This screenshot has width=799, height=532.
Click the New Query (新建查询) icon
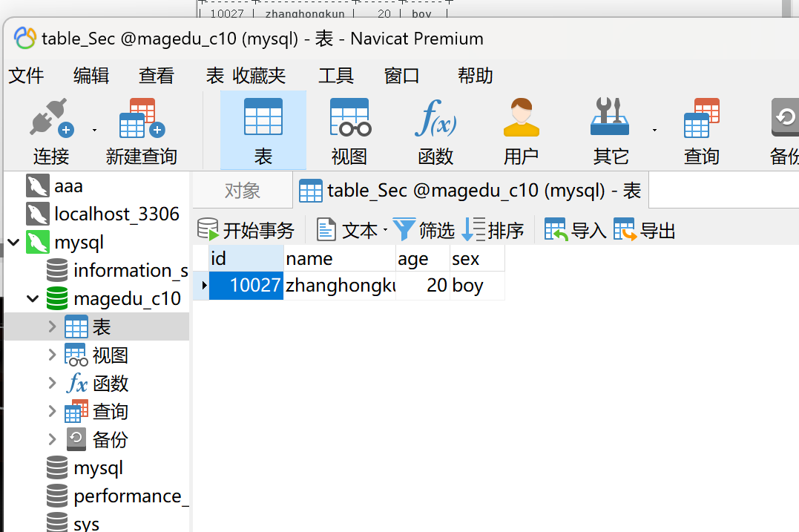(141, 131)
